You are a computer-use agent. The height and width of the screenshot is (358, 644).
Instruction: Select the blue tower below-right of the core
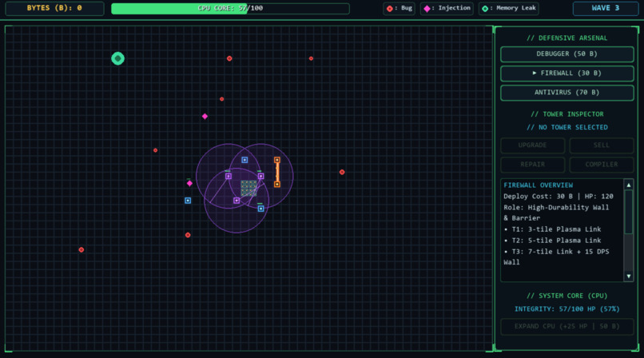(x=260, y=209)
